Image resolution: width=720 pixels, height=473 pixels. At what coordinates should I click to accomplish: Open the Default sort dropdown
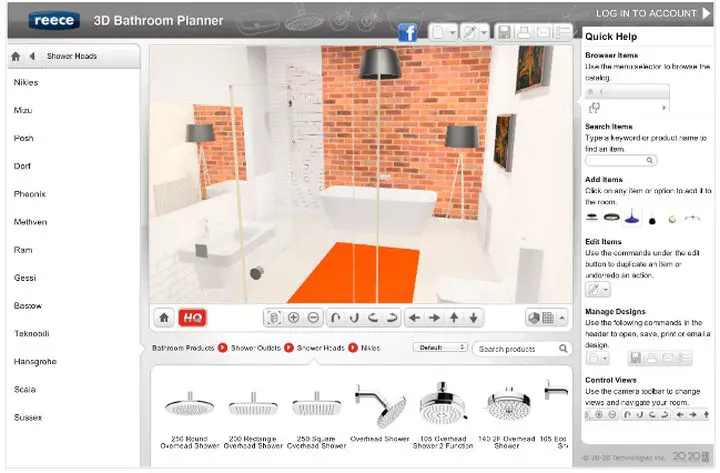tap(441, 348)
